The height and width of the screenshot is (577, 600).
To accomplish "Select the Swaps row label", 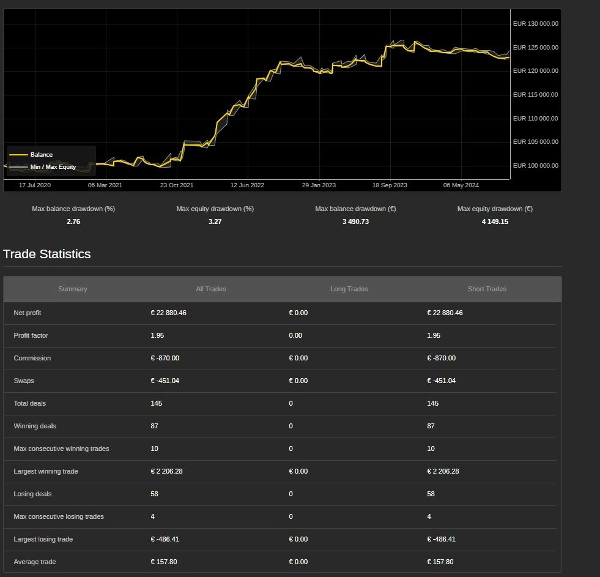I will pyautogui.click(x=24, y=381).
